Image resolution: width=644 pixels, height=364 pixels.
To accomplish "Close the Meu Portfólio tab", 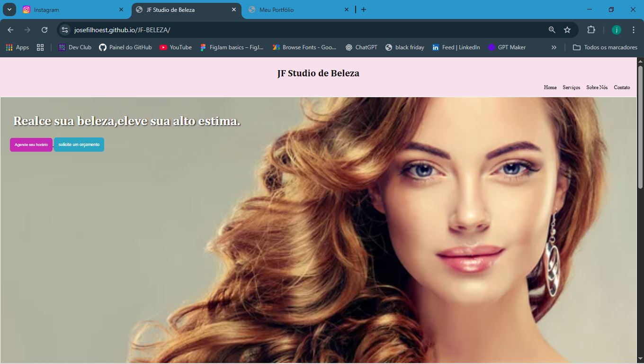I will 347,9.
